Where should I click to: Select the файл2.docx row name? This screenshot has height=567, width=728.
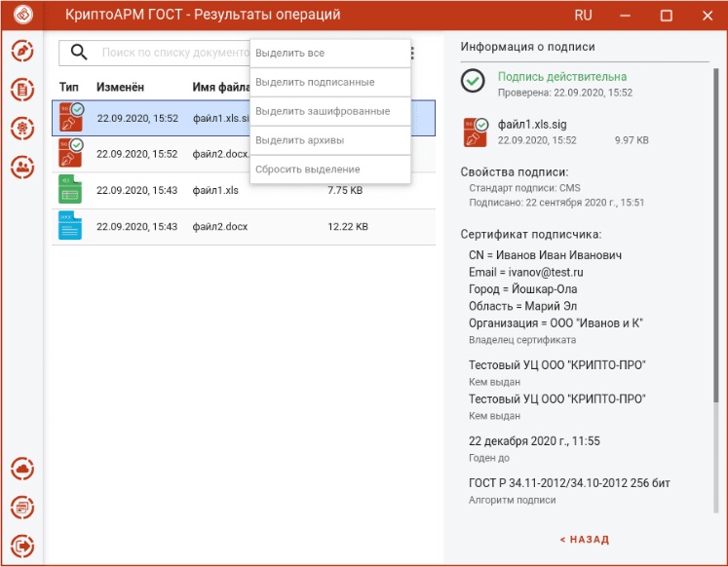[220, 227]
